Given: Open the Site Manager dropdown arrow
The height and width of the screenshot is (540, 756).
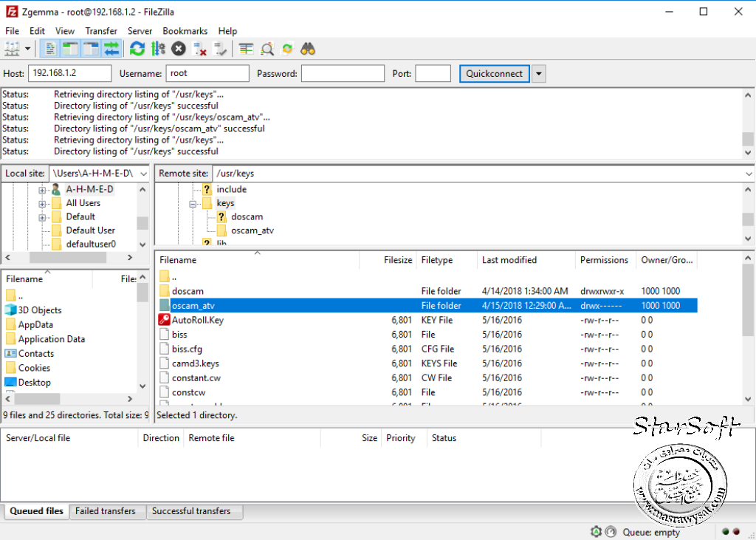Looking at the screenshot, I should 27,49.
